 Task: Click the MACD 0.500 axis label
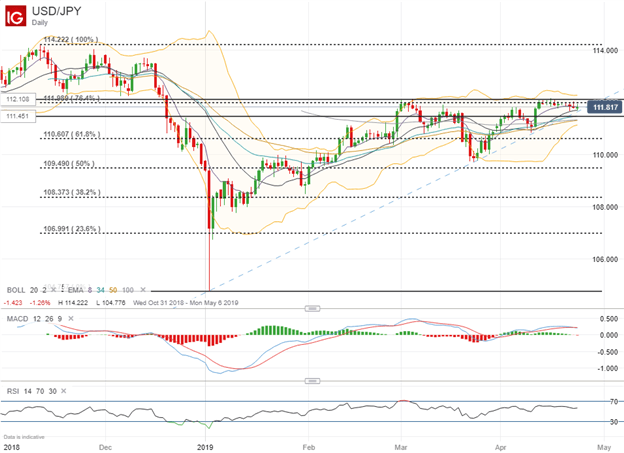(x=608, y=319)
